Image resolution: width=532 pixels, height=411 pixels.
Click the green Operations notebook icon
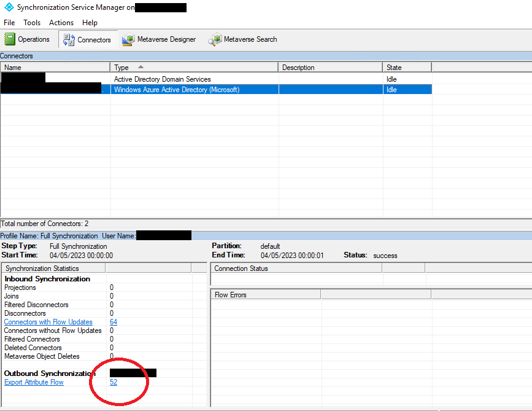10,39
